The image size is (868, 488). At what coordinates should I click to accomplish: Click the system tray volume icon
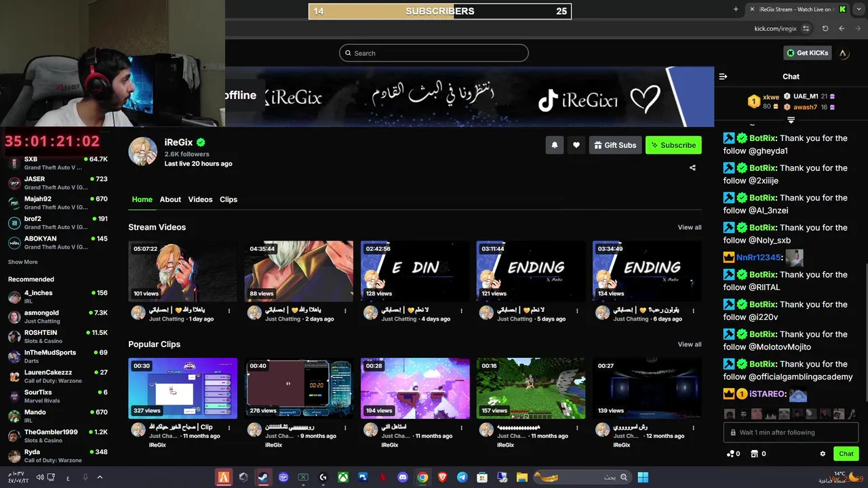(40, 477)
